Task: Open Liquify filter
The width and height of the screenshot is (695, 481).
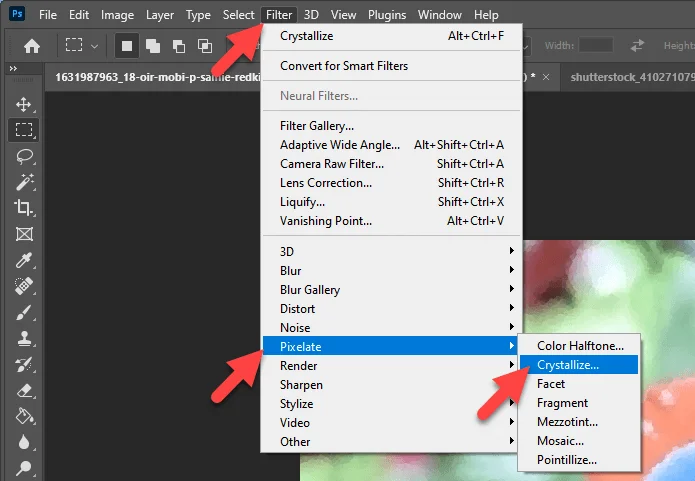Action: 392,202
